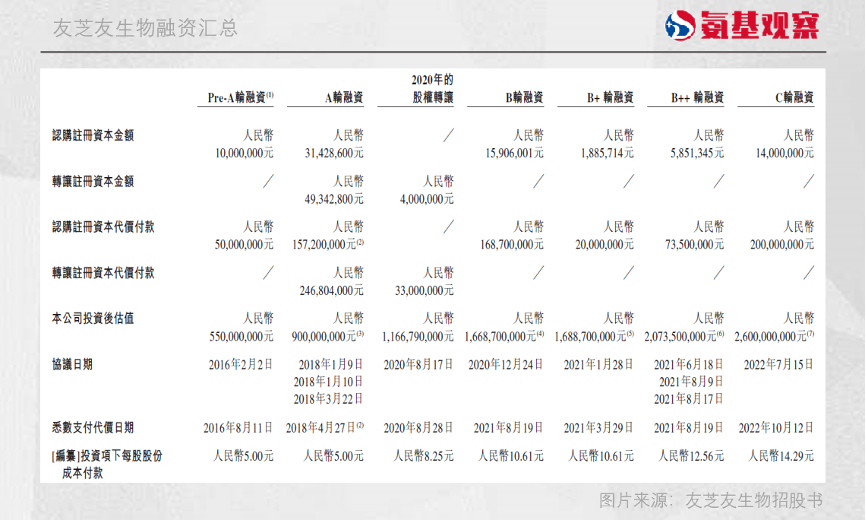Click the B++ 輪融資 column header
Image resolution: width=866 pixels, height=520 pixels.
click(x=698, y=98)
